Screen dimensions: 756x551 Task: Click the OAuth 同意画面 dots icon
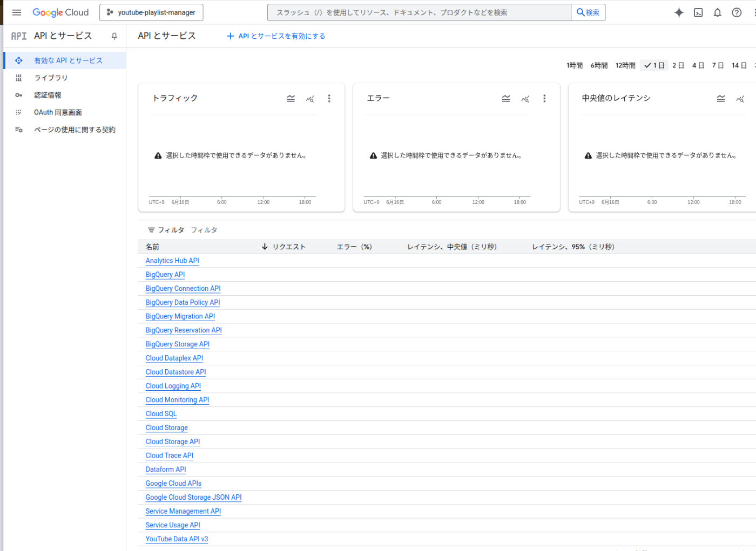pos(19,112)
